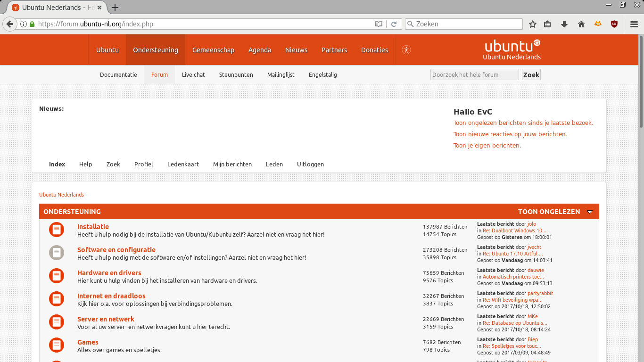
Task: Click Internet en draadloos board icon
Action: [x=57, y=299]
